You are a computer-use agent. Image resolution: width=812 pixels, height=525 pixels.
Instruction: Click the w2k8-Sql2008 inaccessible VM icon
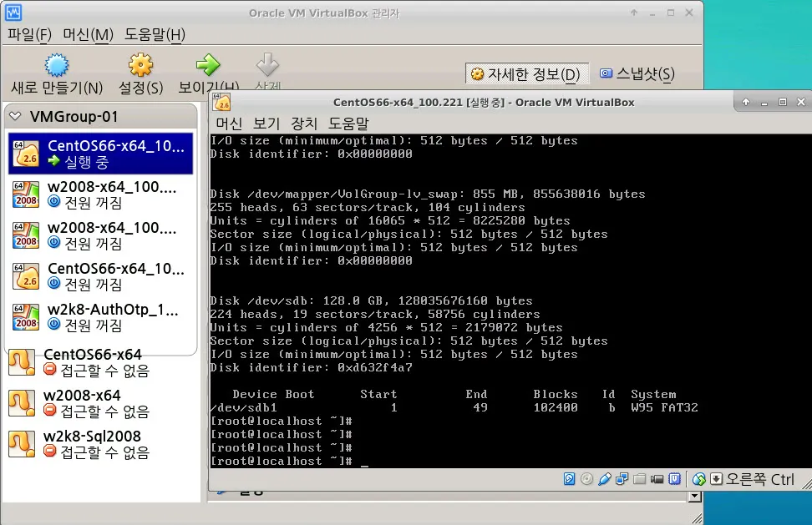22,444
